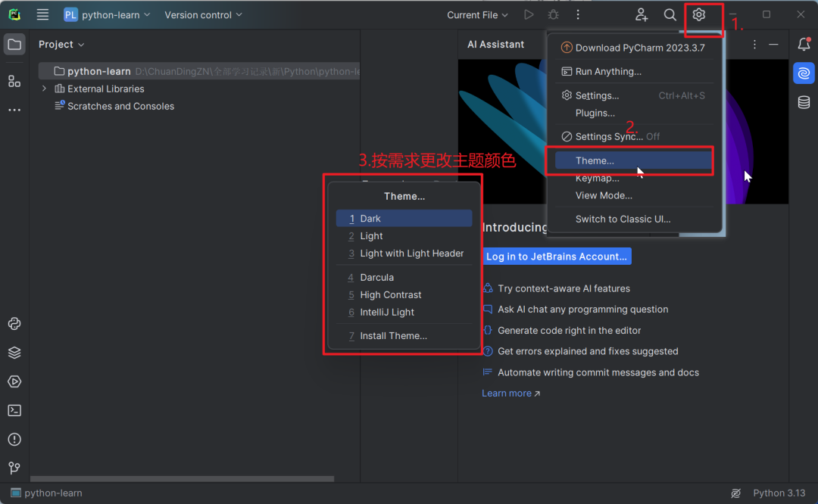Screen dimensions: 818x504
Task: Click Project panel horizontal scrollbar
Action: (x=182, y=478)
